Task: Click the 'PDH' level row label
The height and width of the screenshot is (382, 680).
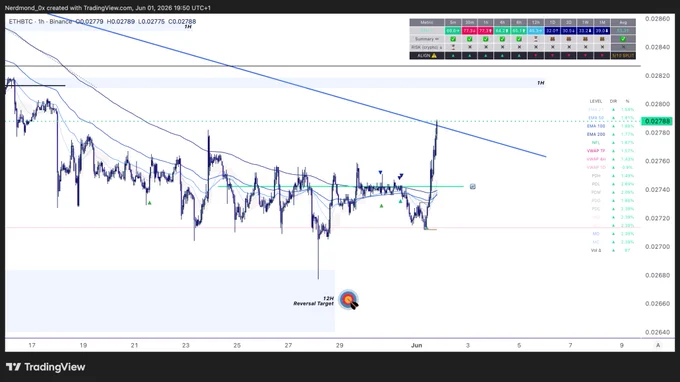Action: (596, 176)
